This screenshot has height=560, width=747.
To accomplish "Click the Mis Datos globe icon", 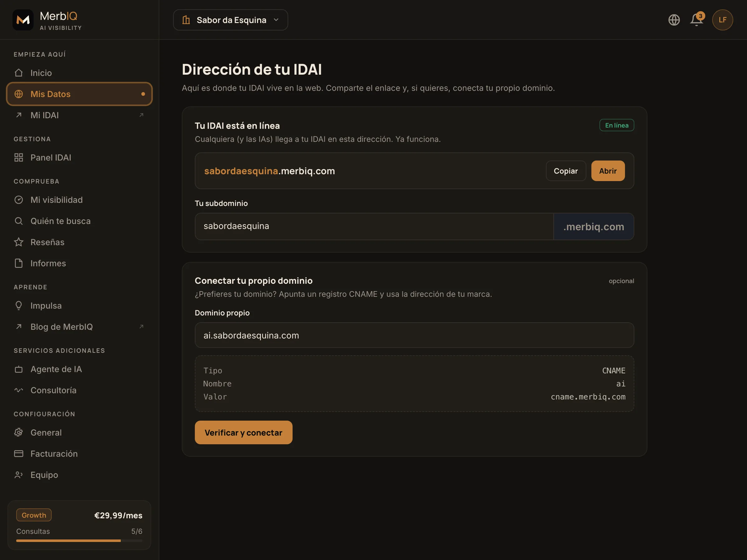I will [19, 94].
